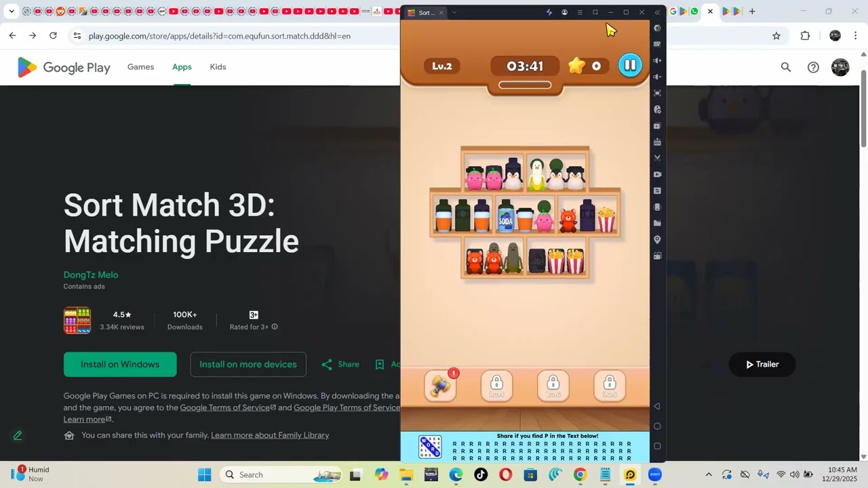
Task: View the Rated for 3+ info icon
Action: [275, 327]
